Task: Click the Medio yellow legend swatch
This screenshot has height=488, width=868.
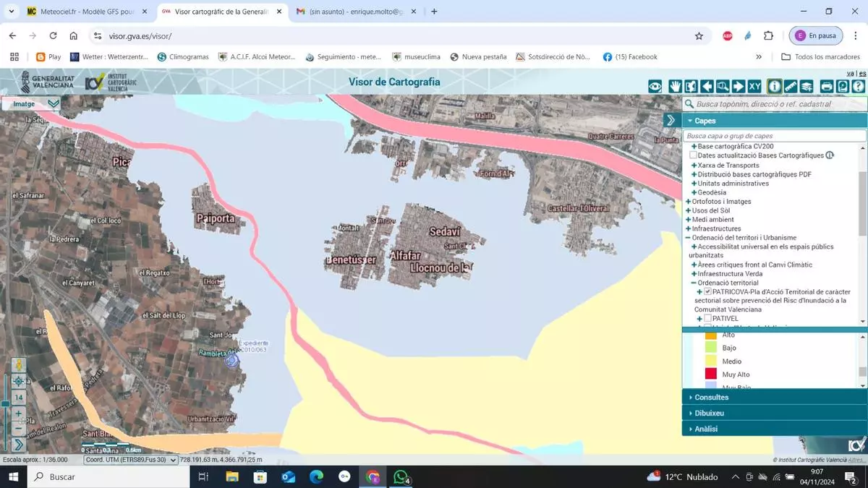Action: (x=711, y=361)
